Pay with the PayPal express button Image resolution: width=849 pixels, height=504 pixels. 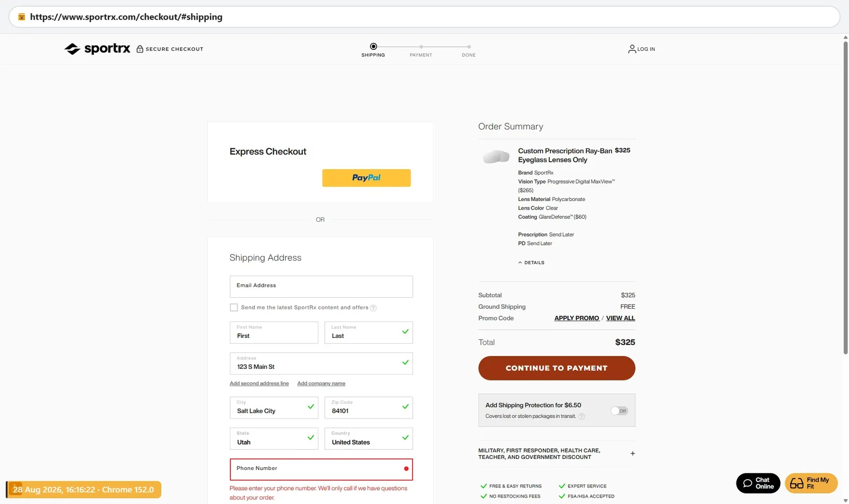[x=367, y=178]
